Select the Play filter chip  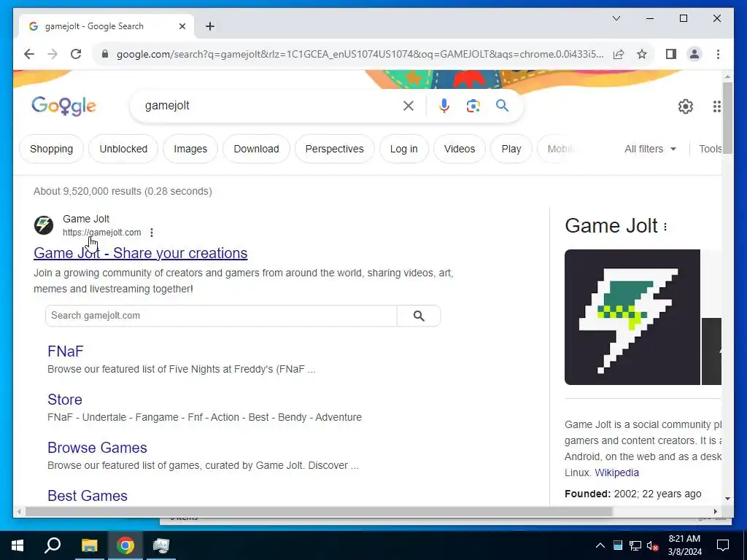tap(511, 149)
